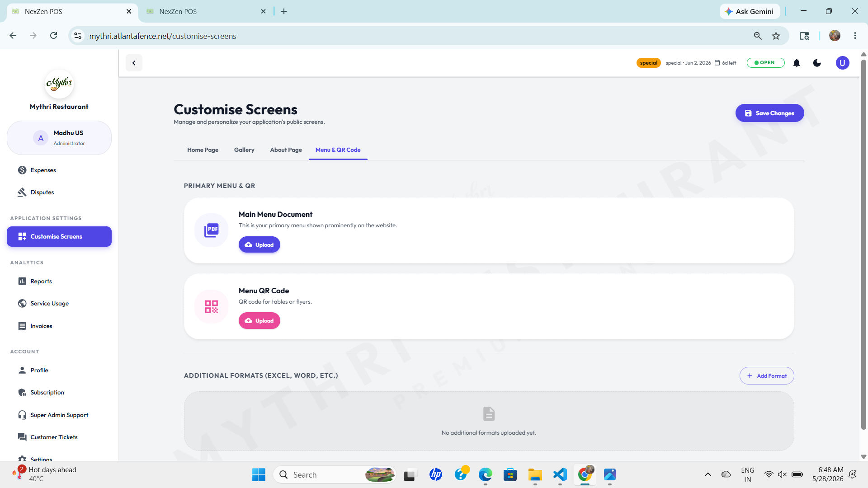Open Invoices in sidebar
868x488 pixels.
(59, 326)
